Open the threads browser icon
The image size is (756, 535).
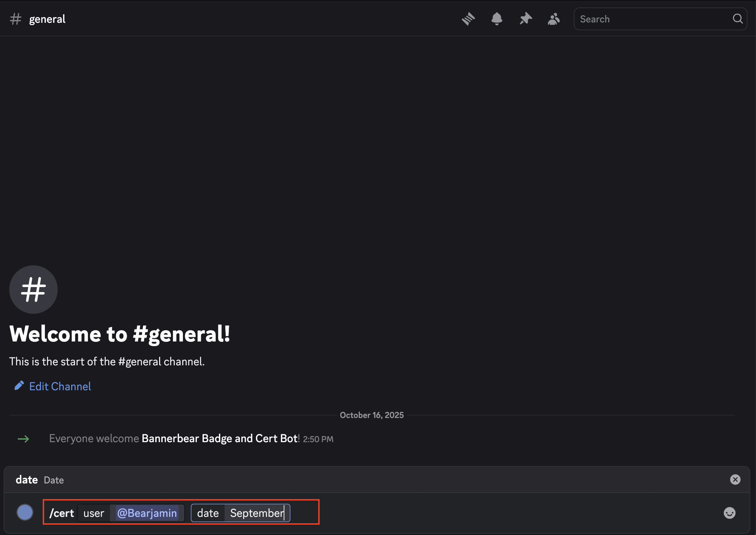(x=468, y=18)
